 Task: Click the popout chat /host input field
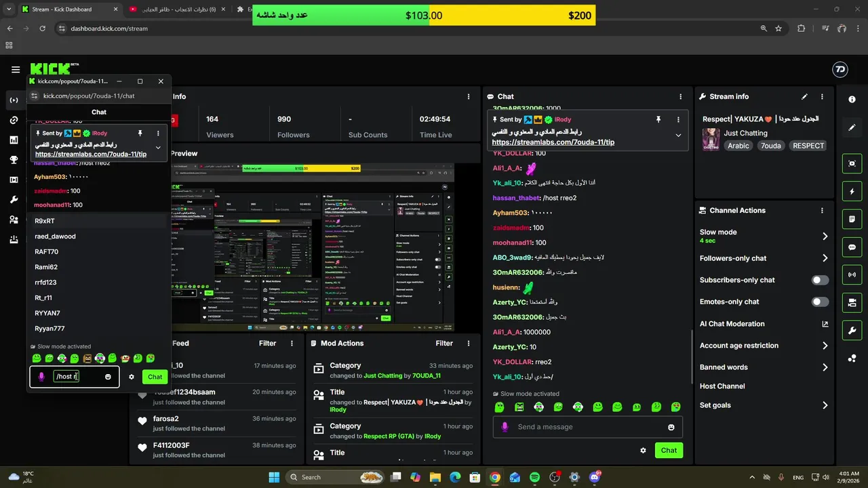[75, 377]
